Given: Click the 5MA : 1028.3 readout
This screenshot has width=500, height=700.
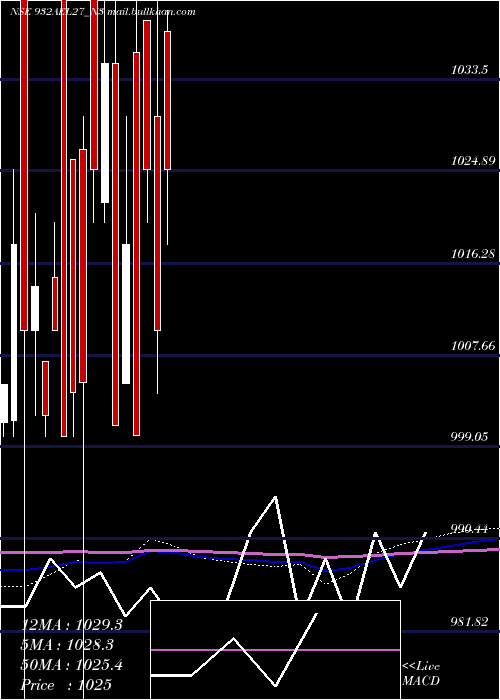Looking at the screenshot, I should click(67, 645).
